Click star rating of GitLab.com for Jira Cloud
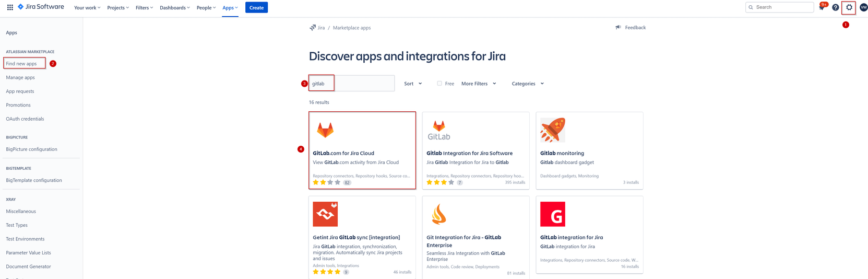Image resolution: width=868 pixels, height=279 pixels. [x=326, y=182]
